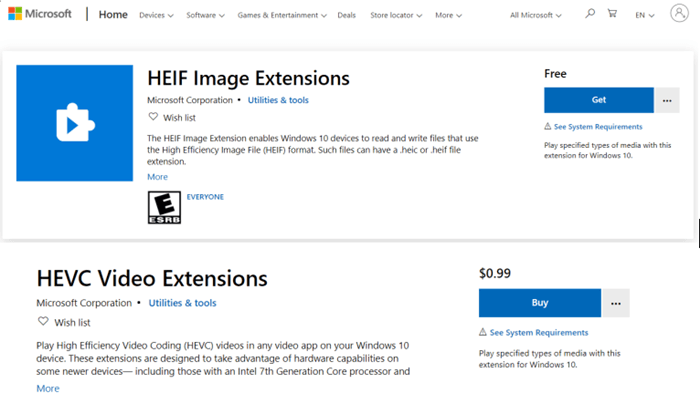Expand the Software dropdown menu

[x=205, y=15]
